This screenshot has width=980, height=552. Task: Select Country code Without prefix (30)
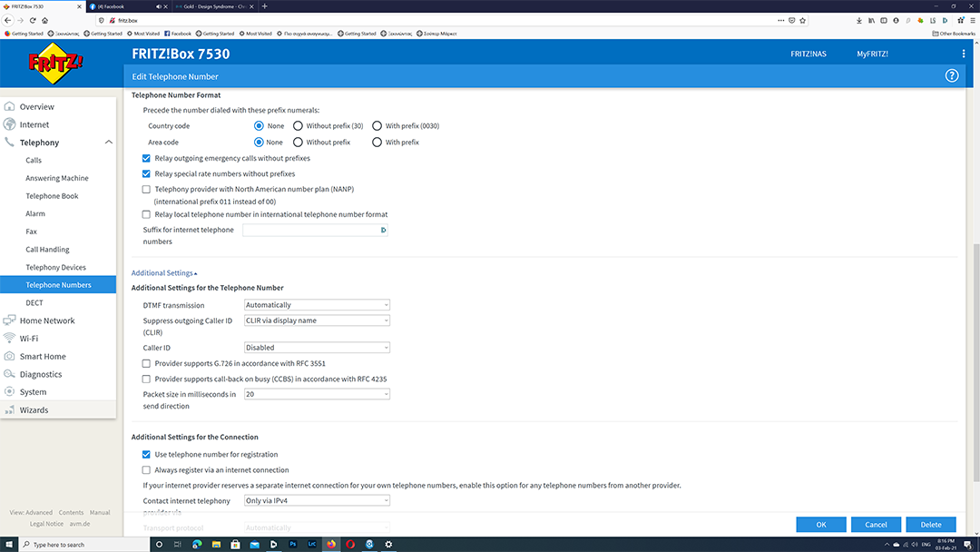pyautogui.click(x=299, y=125)
